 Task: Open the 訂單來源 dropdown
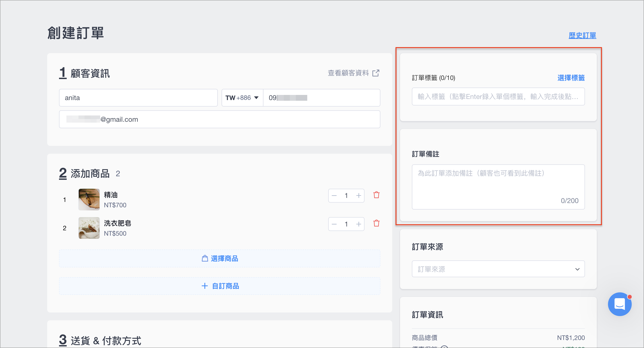coord(498,269)
